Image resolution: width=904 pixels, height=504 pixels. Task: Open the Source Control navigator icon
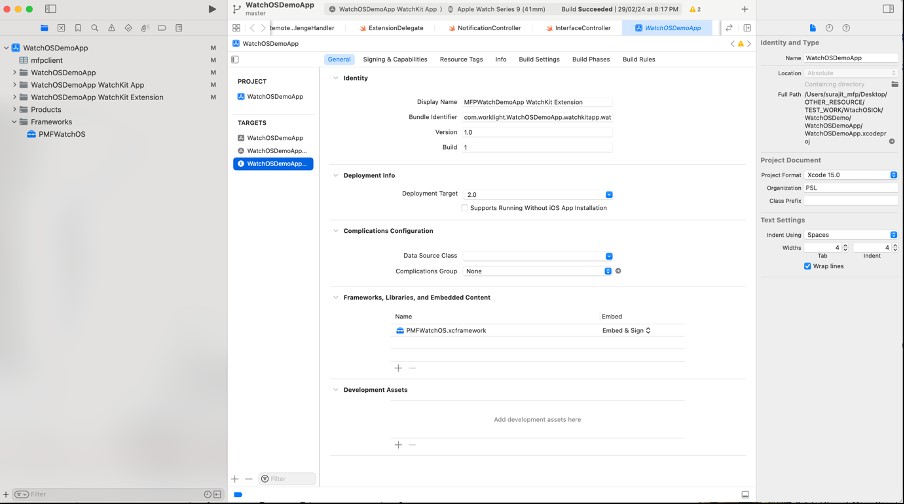pyautogui.click(x=62, y=28)
